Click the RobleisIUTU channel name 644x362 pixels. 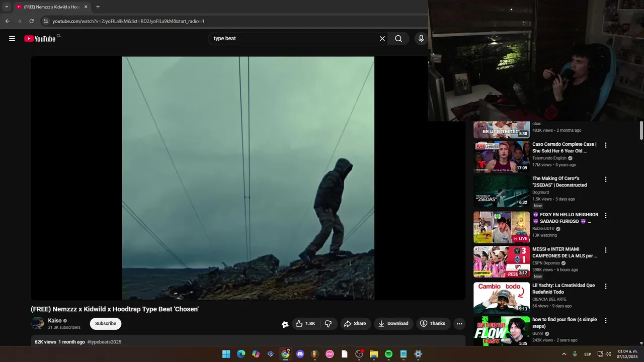[x=543, y=229]
